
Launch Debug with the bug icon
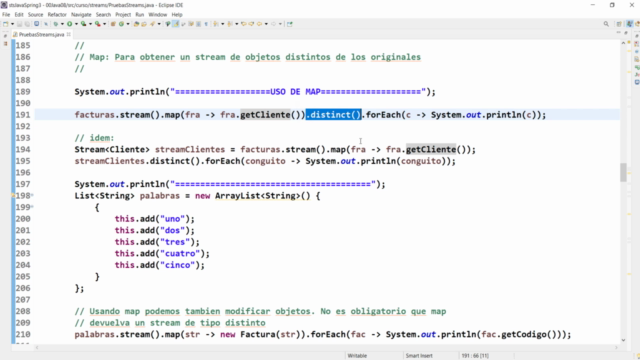pyautogui.click(x=56, y=24)
